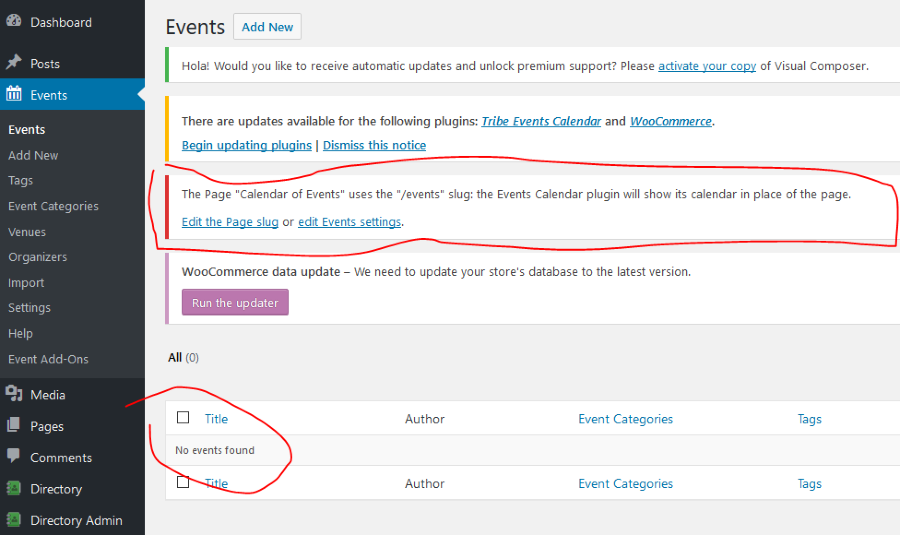Click the Posts pushpin icon
This screenshot has height=535, width=900.
tap(14, 62)
